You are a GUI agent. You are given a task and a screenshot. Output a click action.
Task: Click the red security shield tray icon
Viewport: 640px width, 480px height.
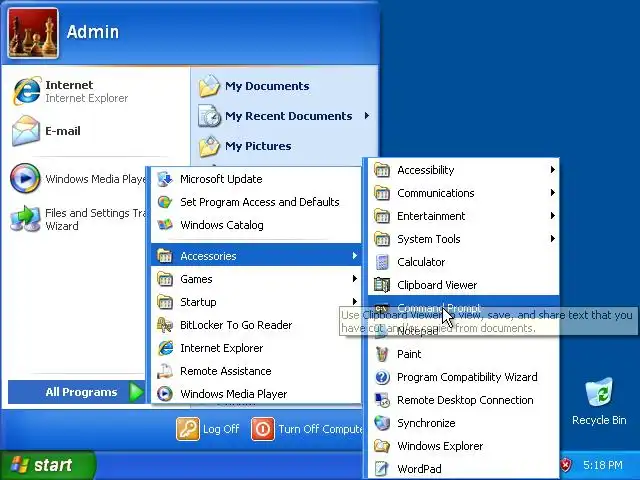(566, 464)
